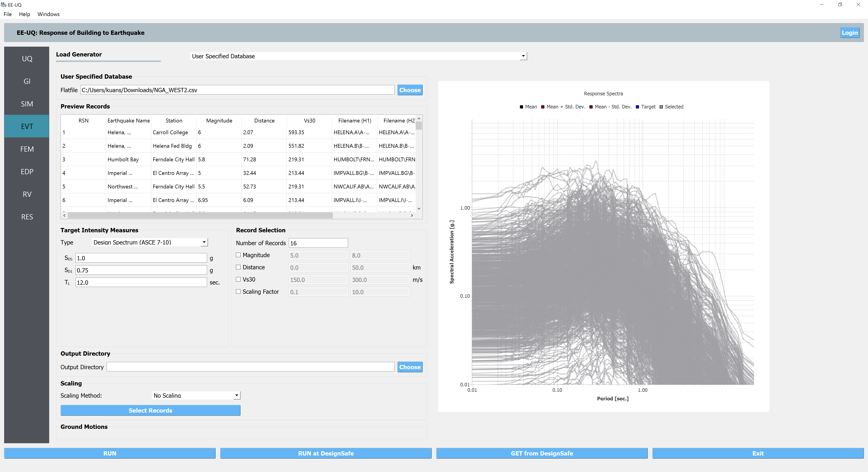This screenshot has height=472, width=868.
Task: Select the Humbolt Bay earthquake cell
Action: click(x=128, y=159)
